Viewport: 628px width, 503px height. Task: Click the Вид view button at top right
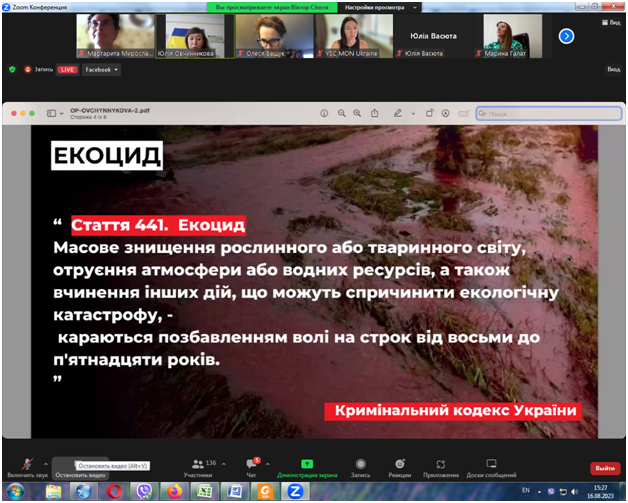(613, 70)
